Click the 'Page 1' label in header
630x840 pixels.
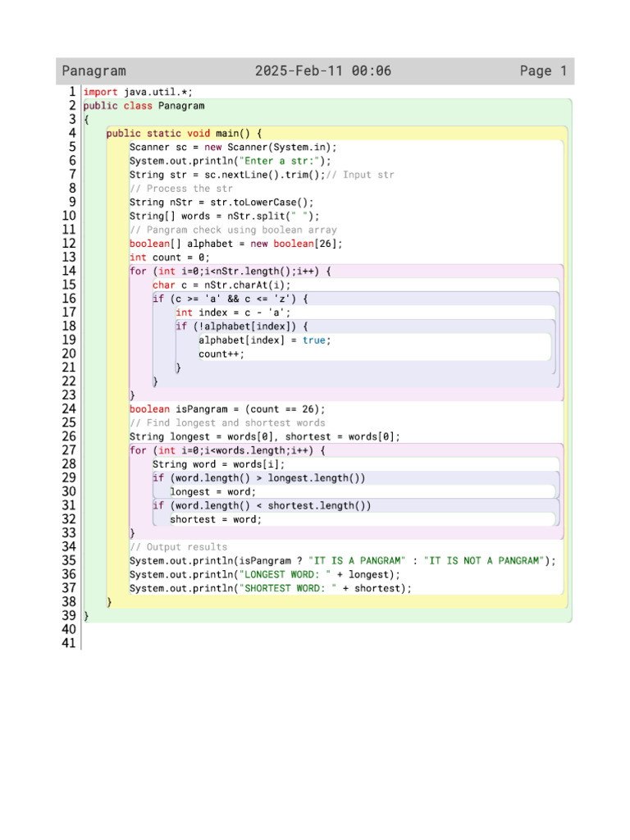543,71
